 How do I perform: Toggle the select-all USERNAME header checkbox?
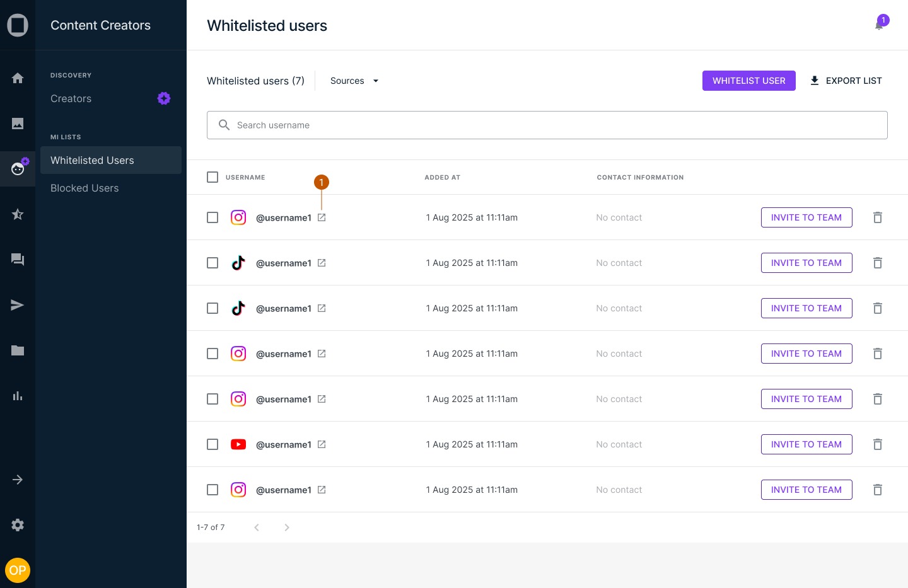coord(212,177)
